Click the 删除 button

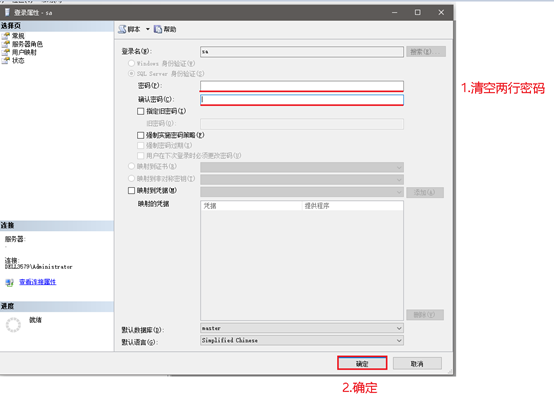[425, 315]
